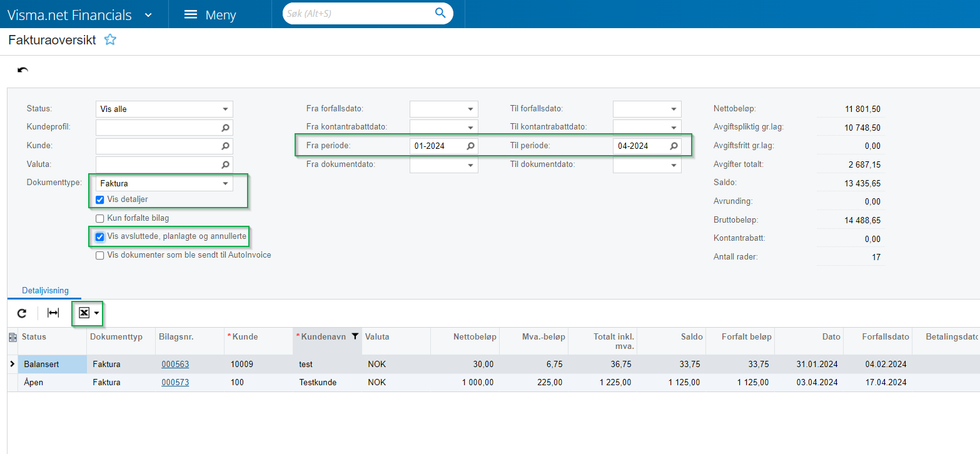
Task: Export grid to Excel icon
Action: (84, 313)
